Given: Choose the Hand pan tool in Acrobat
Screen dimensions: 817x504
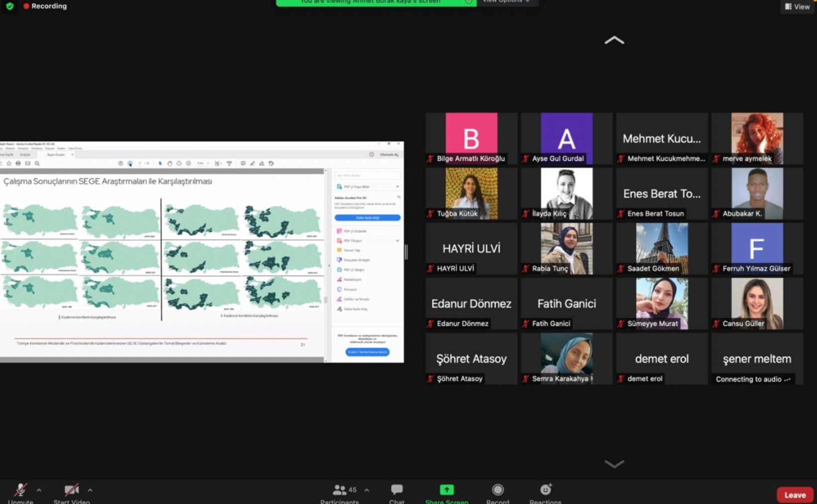Looking at the screenshot, I should coord(169,163).
